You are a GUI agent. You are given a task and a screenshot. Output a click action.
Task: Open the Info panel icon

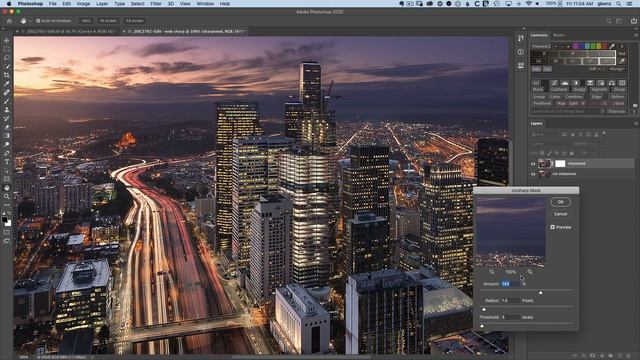(520, 52)
